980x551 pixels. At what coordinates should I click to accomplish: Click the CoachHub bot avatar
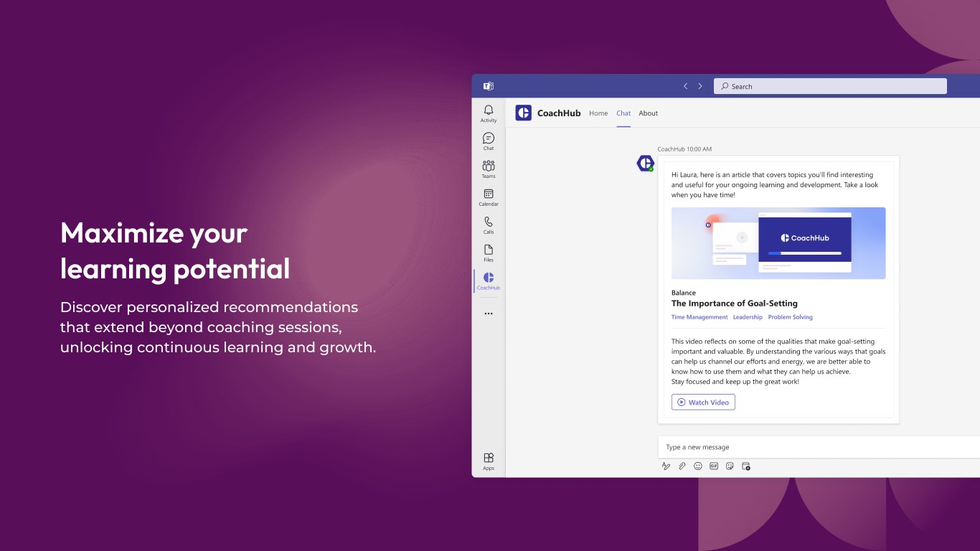pyautogui.click(x=645, y=164)
